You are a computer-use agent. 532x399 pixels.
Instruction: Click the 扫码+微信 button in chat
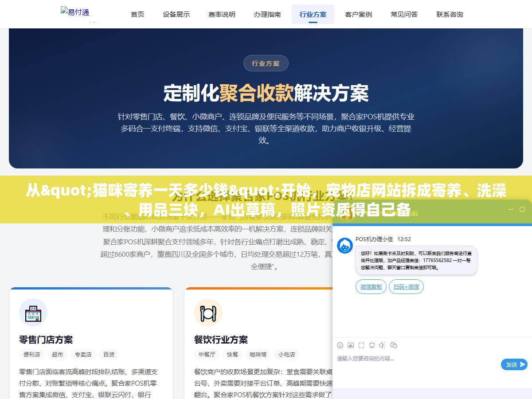click(x=406, y=286)
